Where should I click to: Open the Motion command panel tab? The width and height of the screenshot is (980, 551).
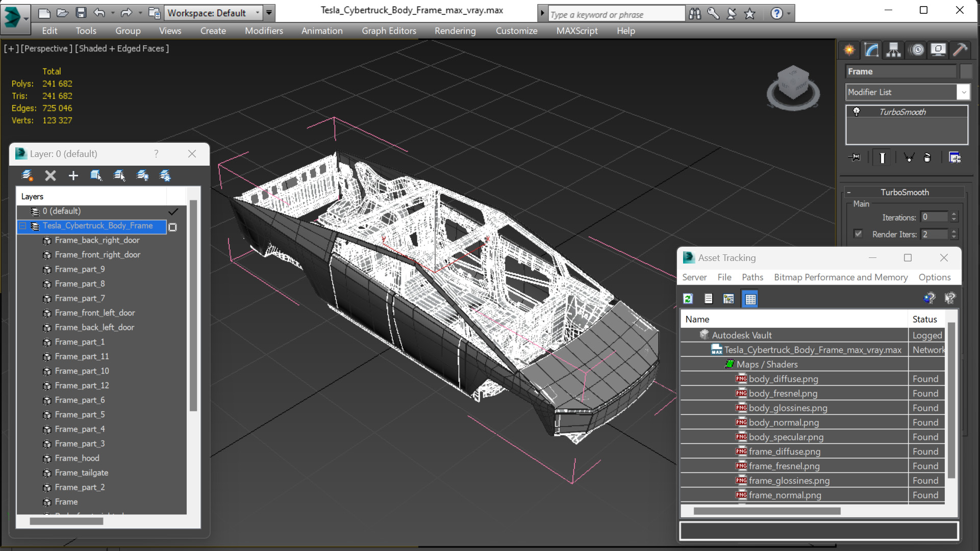click(x=917, y=50)
